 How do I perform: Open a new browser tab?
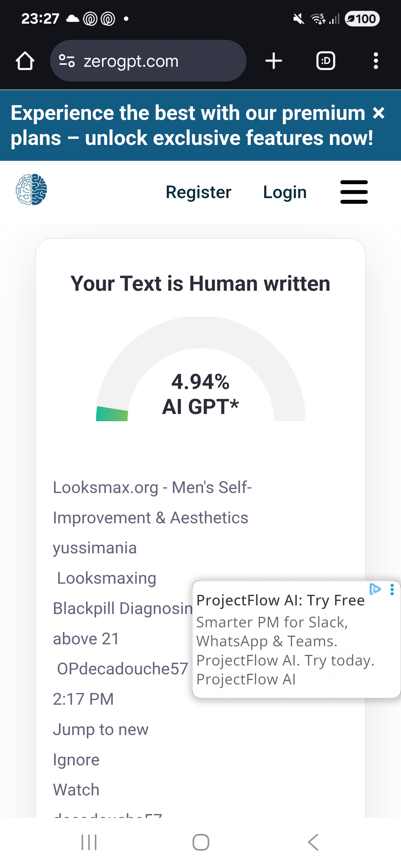273,61
